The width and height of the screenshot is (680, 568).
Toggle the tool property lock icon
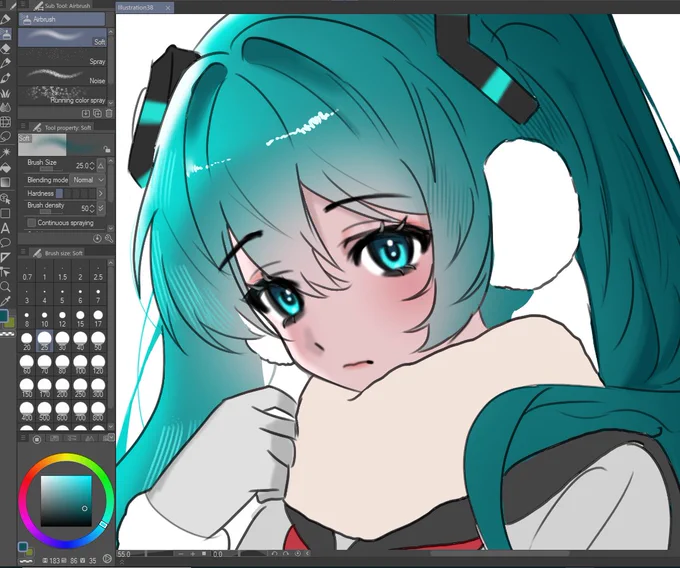click(107, 150)
